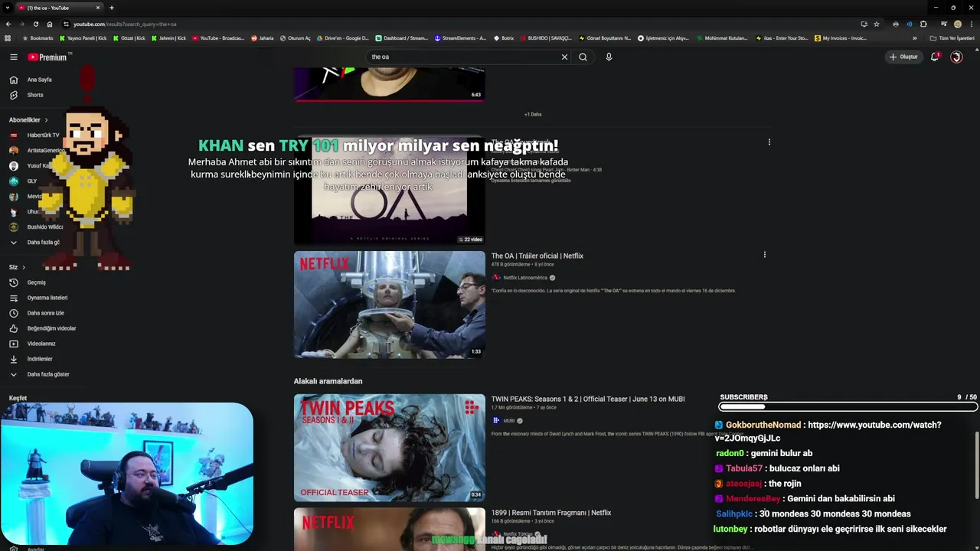The image size is (980, 551).
Task: Open site information icon in address bar
Action: pos(66,24)
